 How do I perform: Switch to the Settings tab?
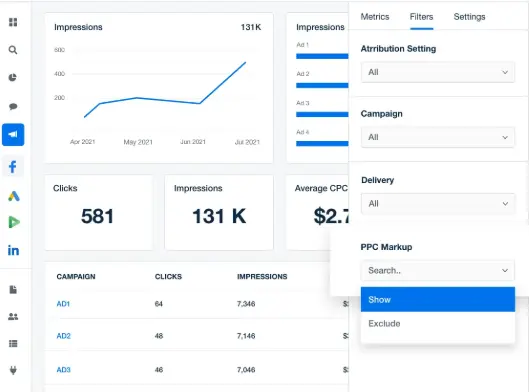[x=469, y=17]
